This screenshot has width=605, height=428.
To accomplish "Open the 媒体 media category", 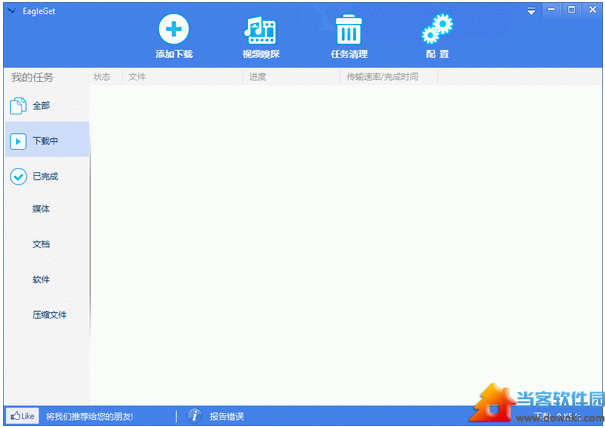I will (41, 209).
